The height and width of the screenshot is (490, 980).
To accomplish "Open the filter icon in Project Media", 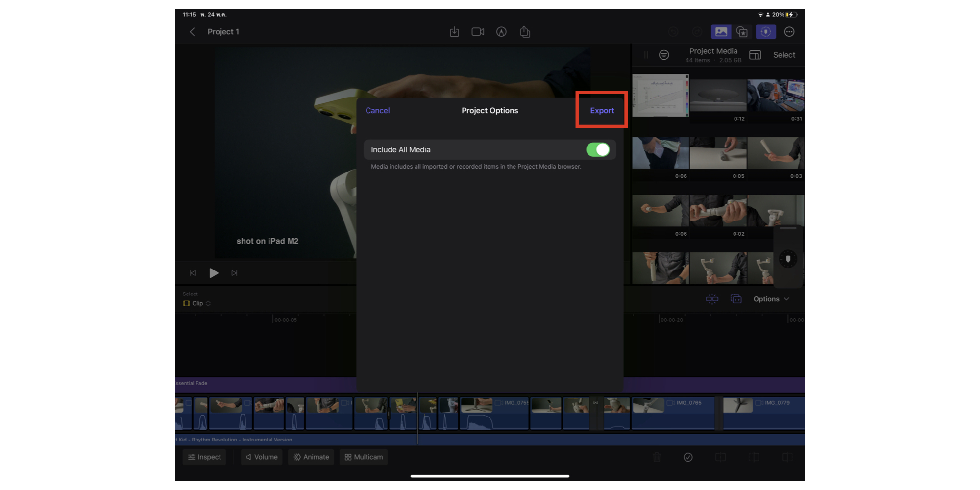I will (664, 55).
